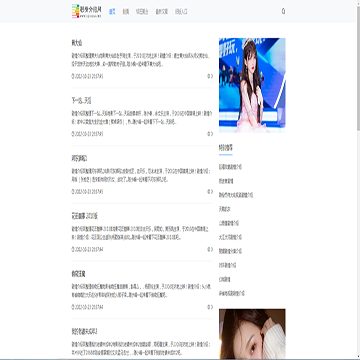
Task: Click the comment count icon of first article
Action: [x=210, y=76]
